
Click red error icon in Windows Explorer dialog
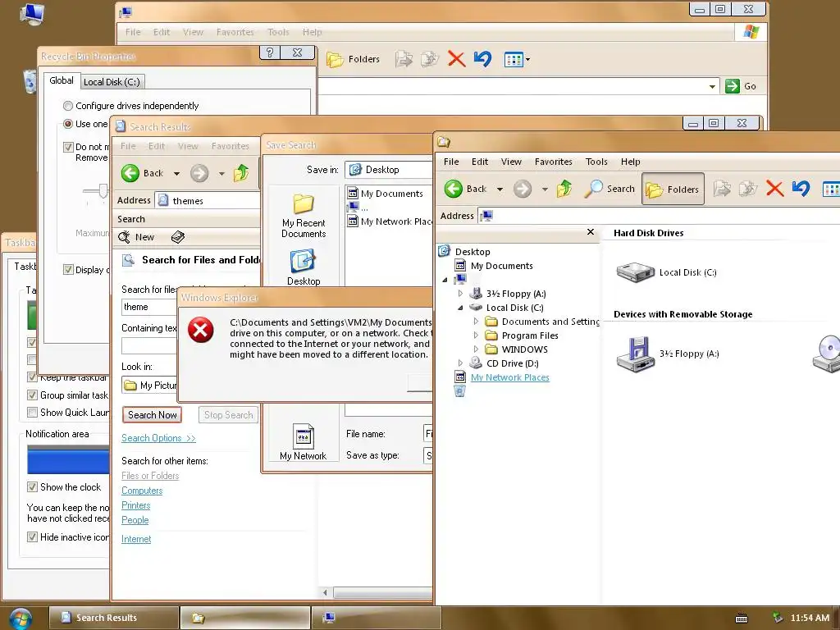(201, 330)
